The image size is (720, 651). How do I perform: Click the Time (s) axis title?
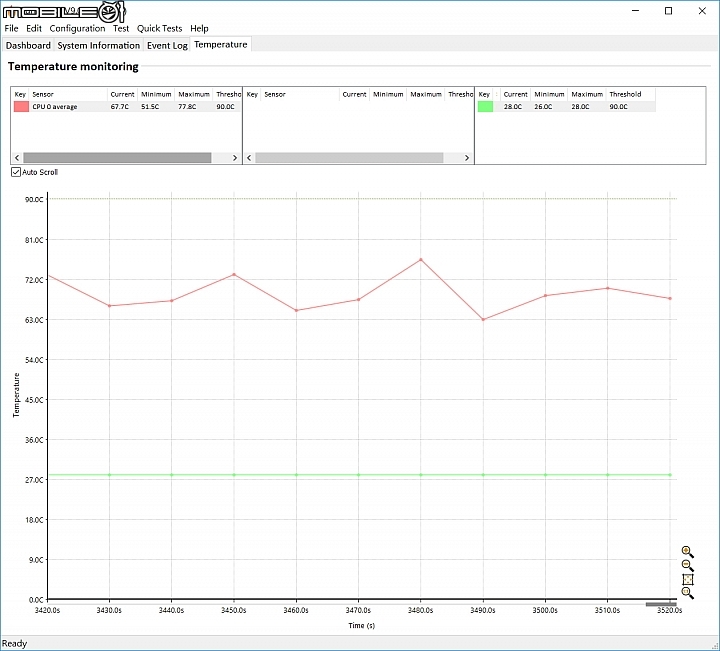pos(361,625)
